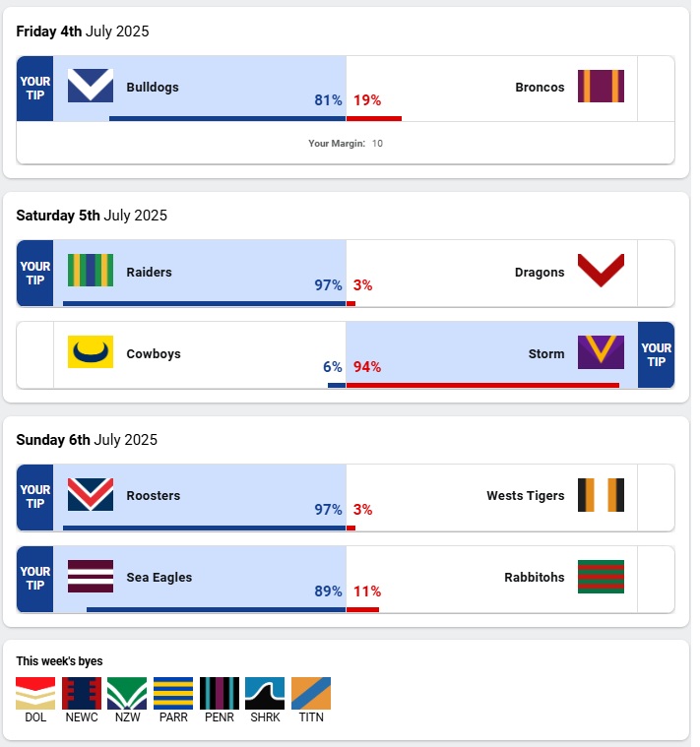
Task: Switch tip to Wests Tigers box
Action: 656,496
